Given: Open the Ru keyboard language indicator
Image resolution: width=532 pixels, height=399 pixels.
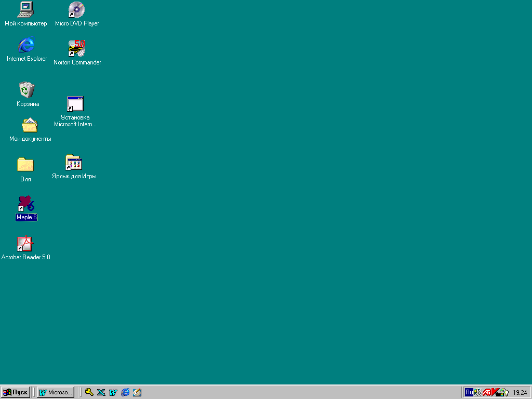Looking at the screenshot, I should (469, 392).
